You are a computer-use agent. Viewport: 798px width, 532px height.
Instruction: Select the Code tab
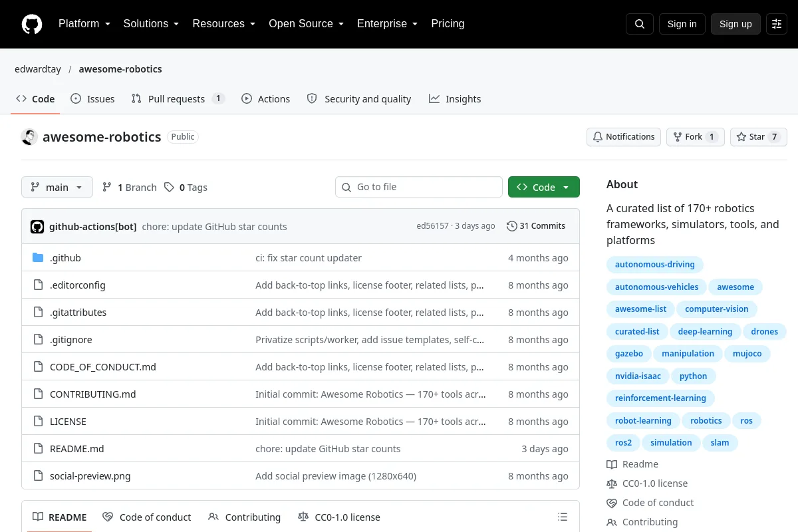36,99
